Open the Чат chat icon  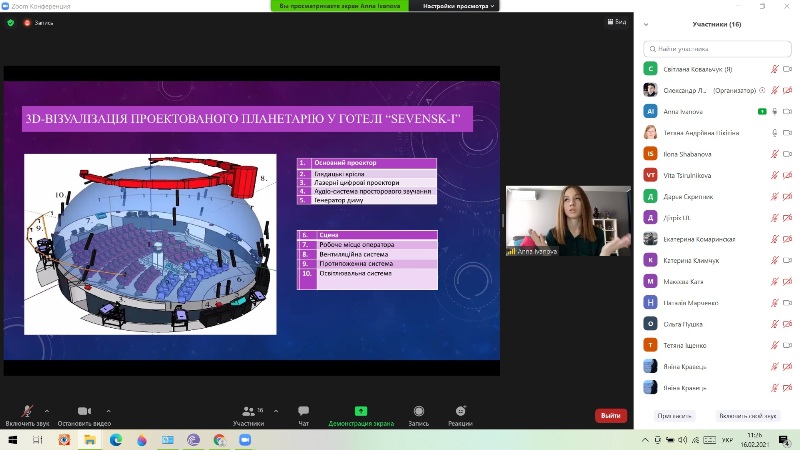pos(303,411)
